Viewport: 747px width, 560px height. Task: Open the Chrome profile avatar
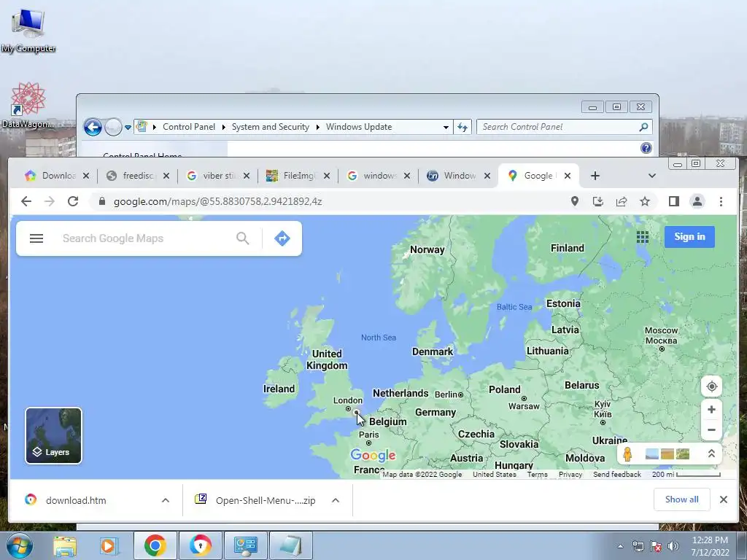tap(697, 201)
